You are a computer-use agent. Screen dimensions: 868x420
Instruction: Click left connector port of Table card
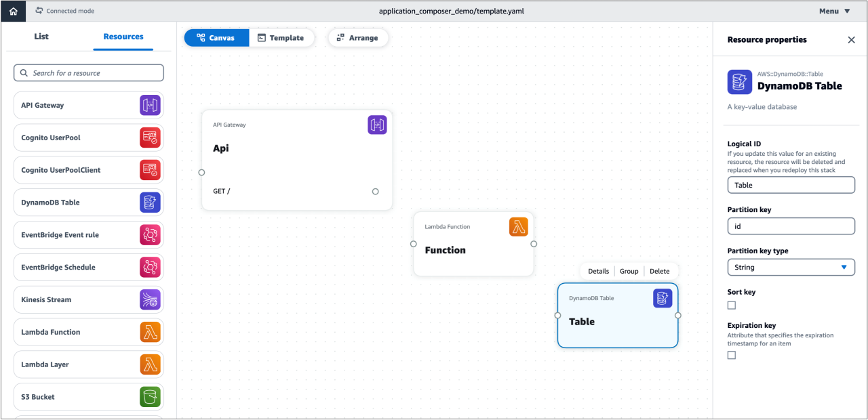tap(557, 316)
